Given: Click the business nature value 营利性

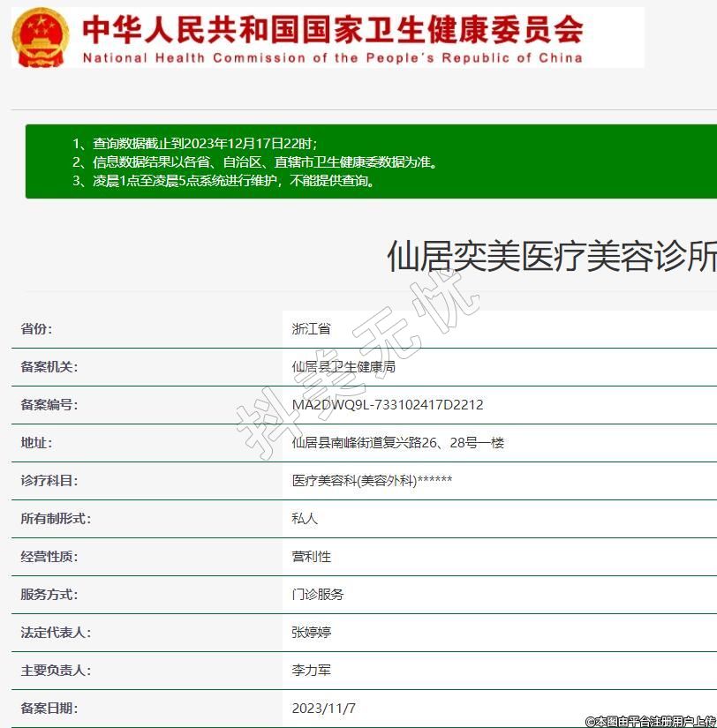Looking at the screenshot, I should click(x=311, y=557).
